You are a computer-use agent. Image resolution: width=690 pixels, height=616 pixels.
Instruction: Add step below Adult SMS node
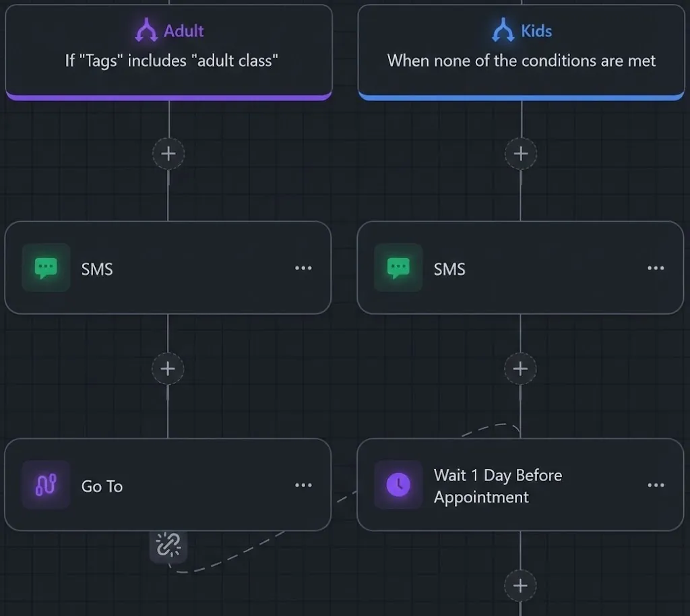point(168,369)
